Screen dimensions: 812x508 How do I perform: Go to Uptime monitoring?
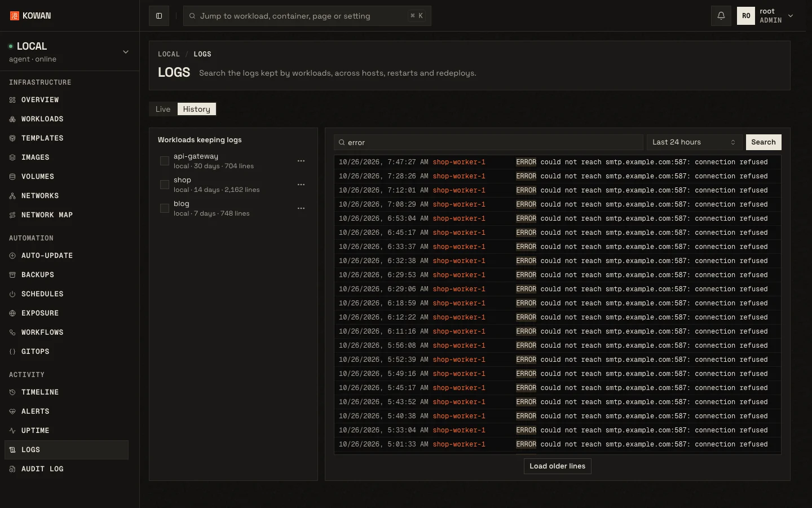(x=67, y=431)
